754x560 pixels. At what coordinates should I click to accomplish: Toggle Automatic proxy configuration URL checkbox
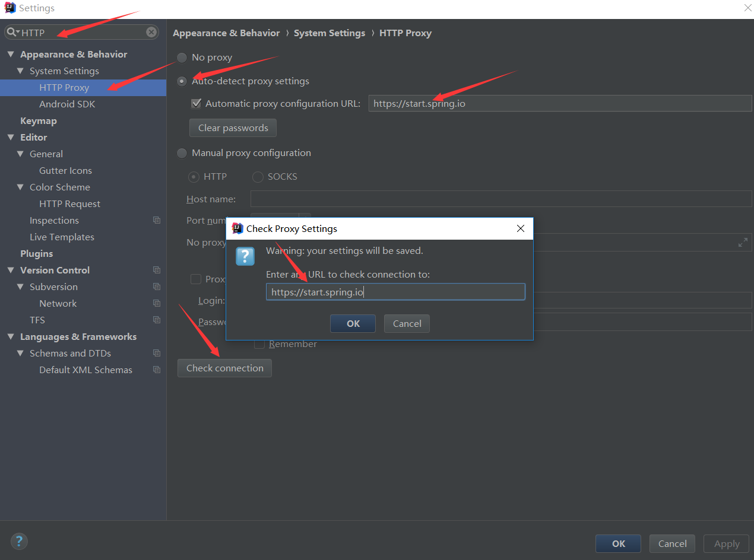(196, 103)
